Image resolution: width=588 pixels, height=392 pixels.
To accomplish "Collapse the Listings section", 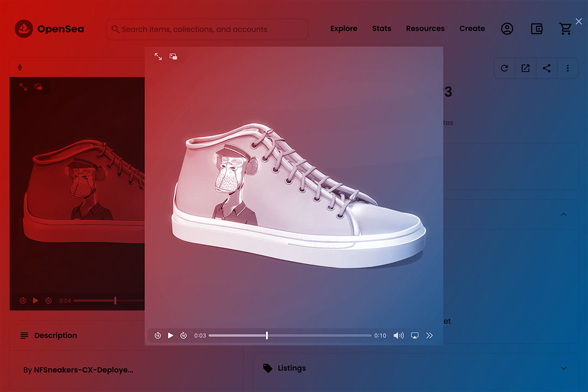I will (563, 368).
